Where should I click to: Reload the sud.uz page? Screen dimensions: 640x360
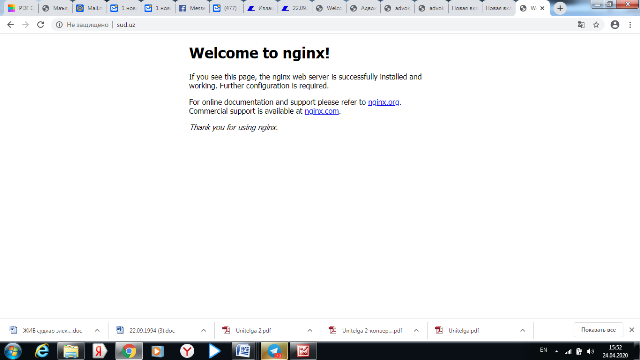(x=40, y=25)
